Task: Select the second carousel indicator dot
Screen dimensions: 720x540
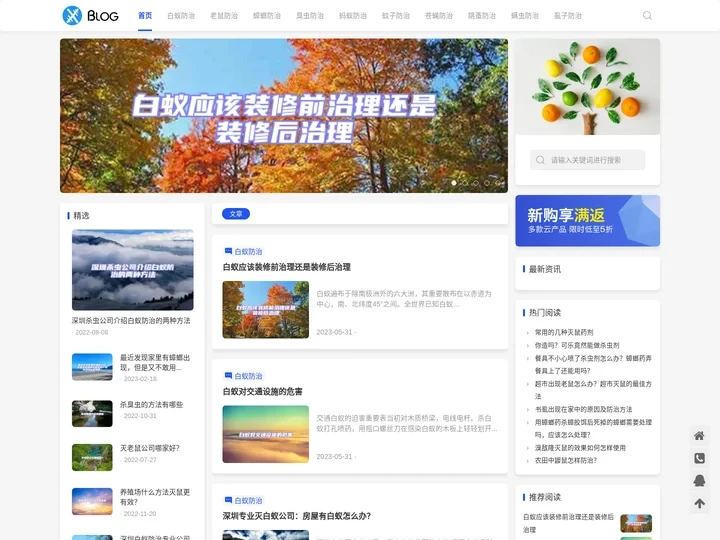Action: pos(465,183)
